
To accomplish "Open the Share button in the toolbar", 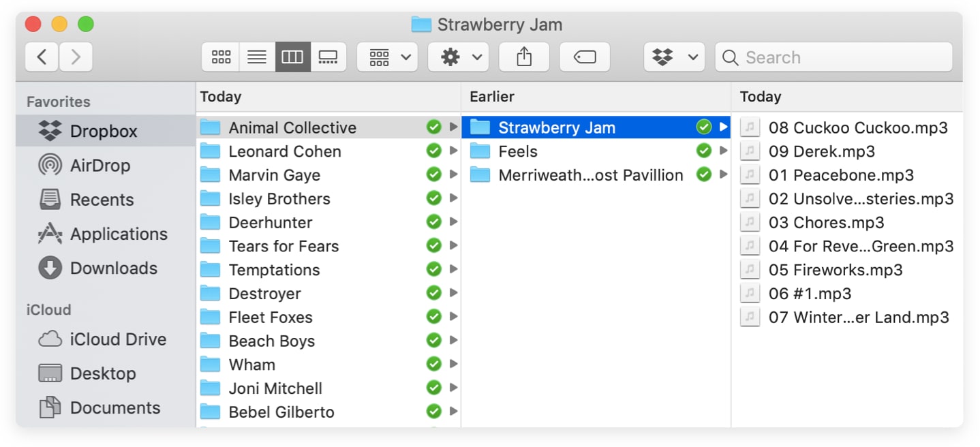I will pos(523,57).
